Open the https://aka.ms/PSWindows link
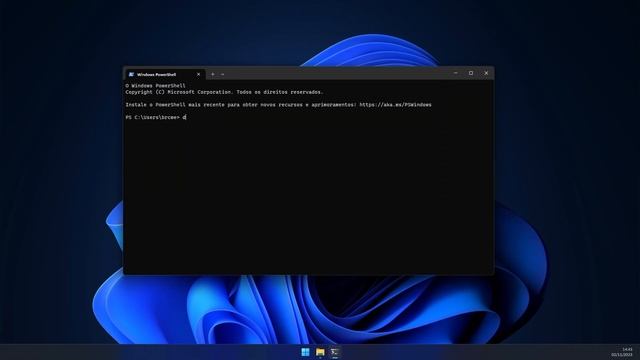The width and height of the screenshot is (640, 360). [395, 105]
